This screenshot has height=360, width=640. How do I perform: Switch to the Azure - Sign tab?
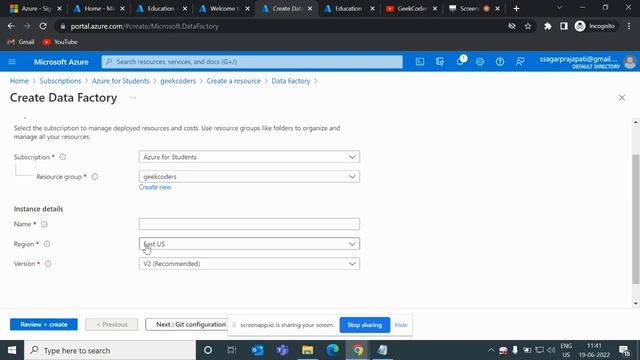(36, 9)
